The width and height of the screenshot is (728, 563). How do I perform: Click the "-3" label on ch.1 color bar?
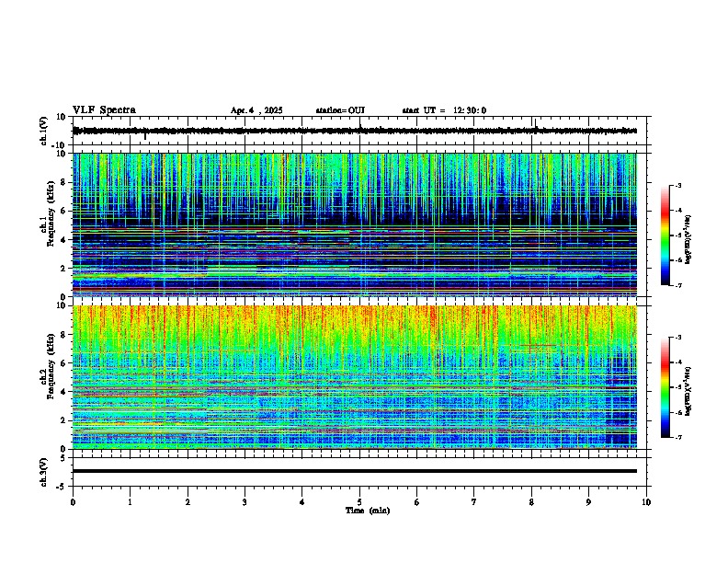tap(678, 186)
